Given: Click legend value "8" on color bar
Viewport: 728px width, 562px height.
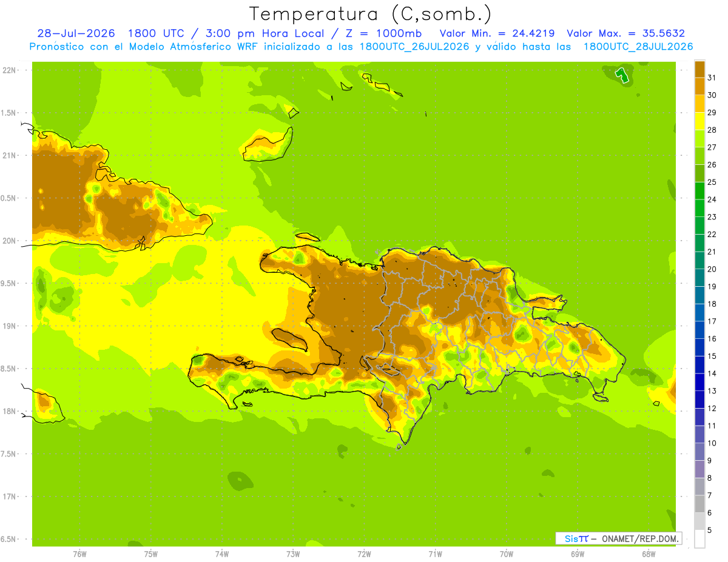Looking at the screenshot, I should click(x=710, y=478).
